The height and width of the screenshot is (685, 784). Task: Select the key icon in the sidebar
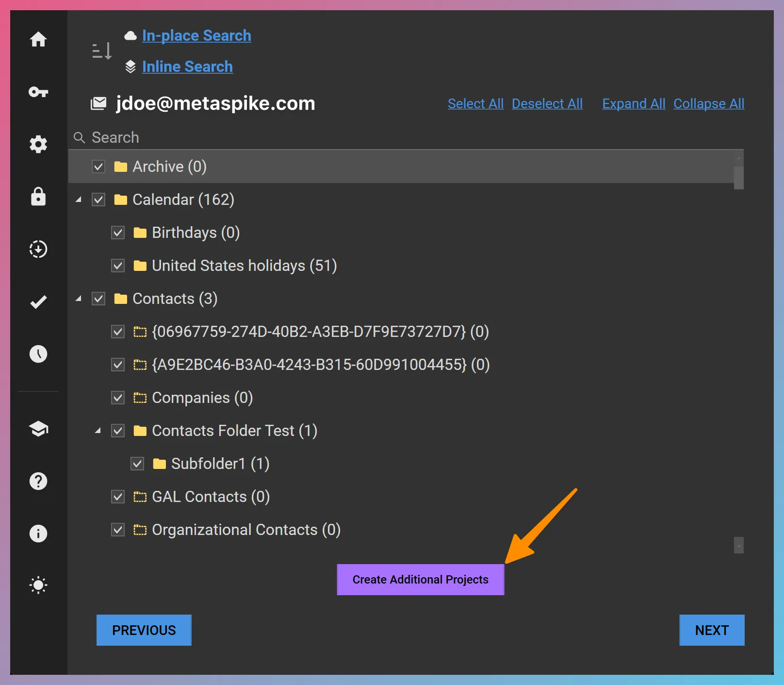point(38,92)
